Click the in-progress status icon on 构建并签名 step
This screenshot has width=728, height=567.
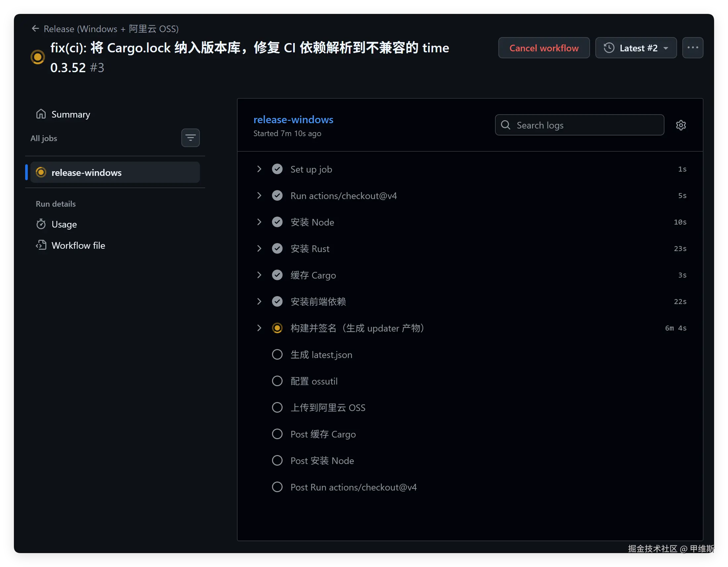click(277, 328)
